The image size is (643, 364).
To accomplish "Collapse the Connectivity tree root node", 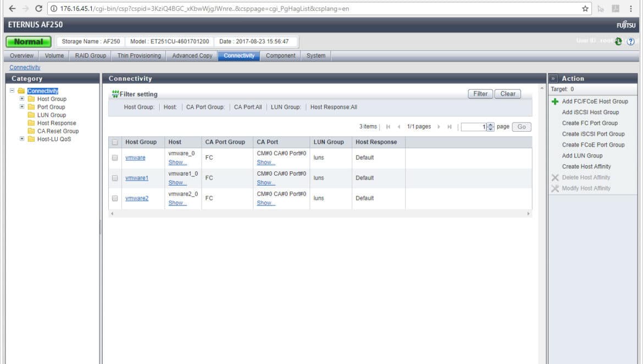I will click(x=12, y=91).
